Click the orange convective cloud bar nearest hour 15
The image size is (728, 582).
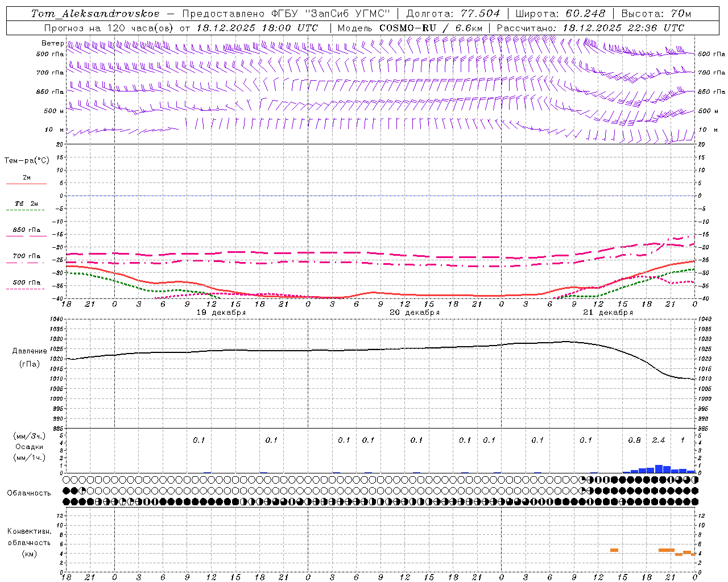(x=614, y=550)
